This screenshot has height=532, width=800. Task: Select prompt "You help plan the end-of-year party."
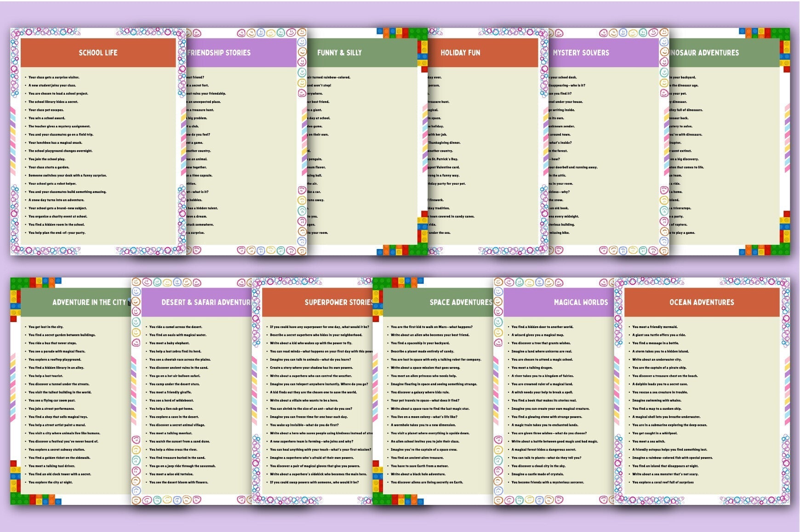tap(57, 233)
